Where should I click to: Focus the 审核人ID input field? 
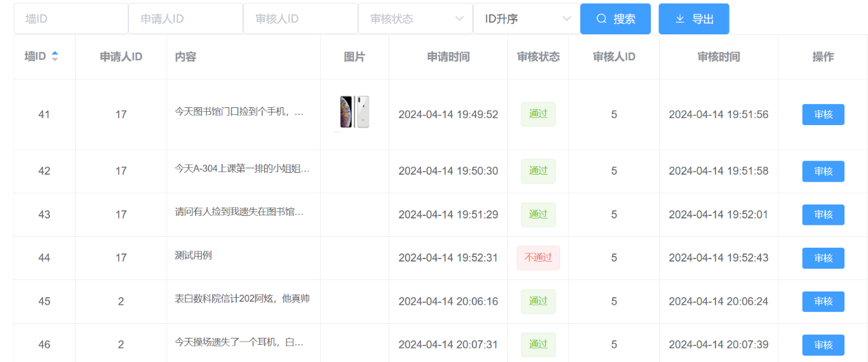[x=301, y=18]
